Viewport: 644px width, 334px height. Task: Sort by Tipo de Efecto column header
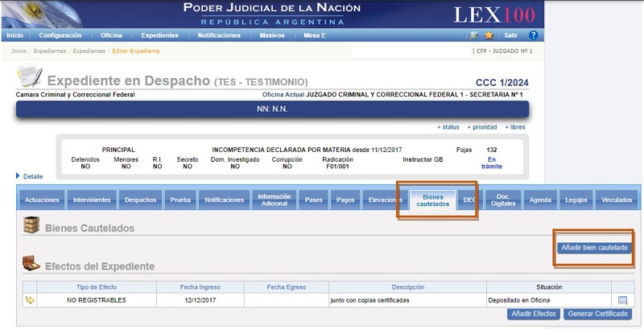click(97, 287)
